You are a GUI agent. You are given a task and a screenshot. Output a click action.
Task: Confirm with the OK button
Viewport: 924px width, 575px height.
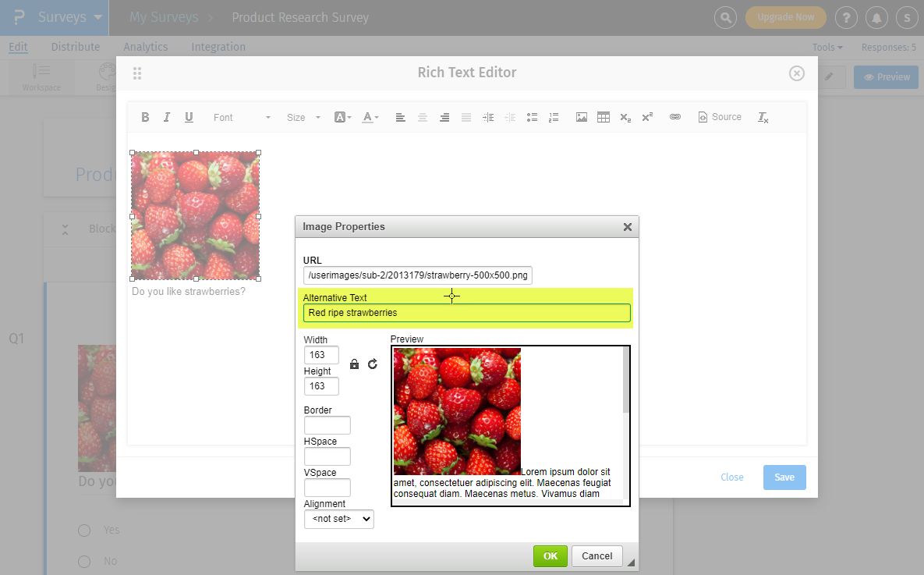coord(551,556)
